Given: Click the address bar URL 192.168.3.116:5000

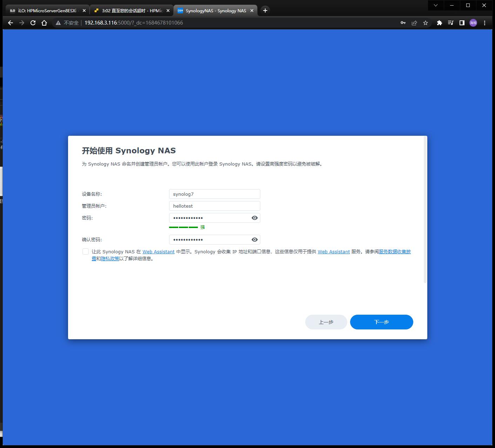Looking at the screenshot, I should pos(134,23).
